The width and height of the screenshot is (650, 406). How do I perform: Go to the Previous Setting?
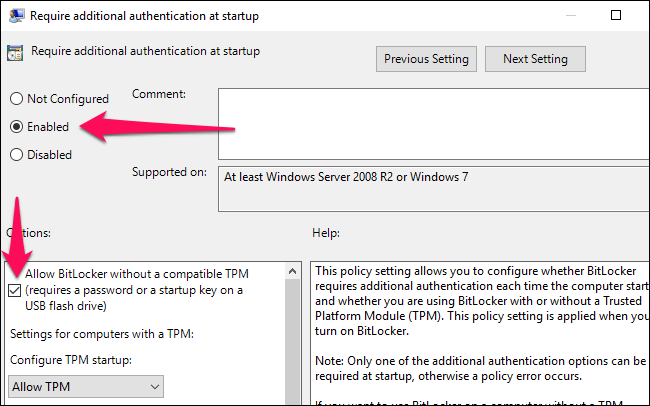click(426, 59)
